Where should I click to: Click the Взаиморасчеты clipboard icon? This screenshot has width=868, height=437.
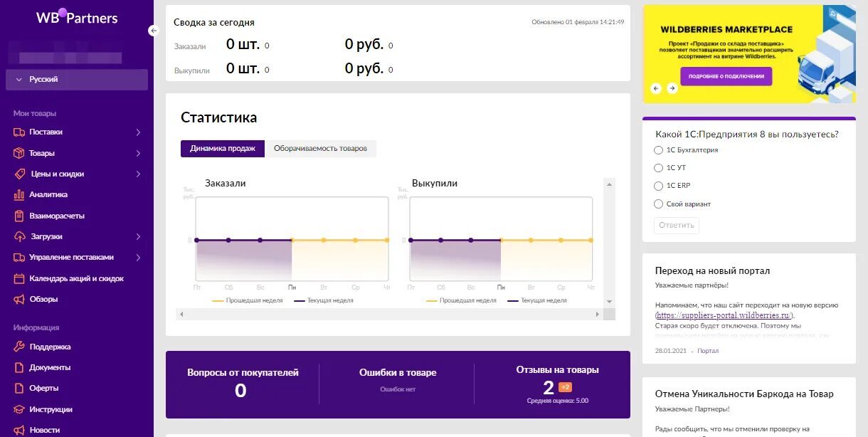18,216
